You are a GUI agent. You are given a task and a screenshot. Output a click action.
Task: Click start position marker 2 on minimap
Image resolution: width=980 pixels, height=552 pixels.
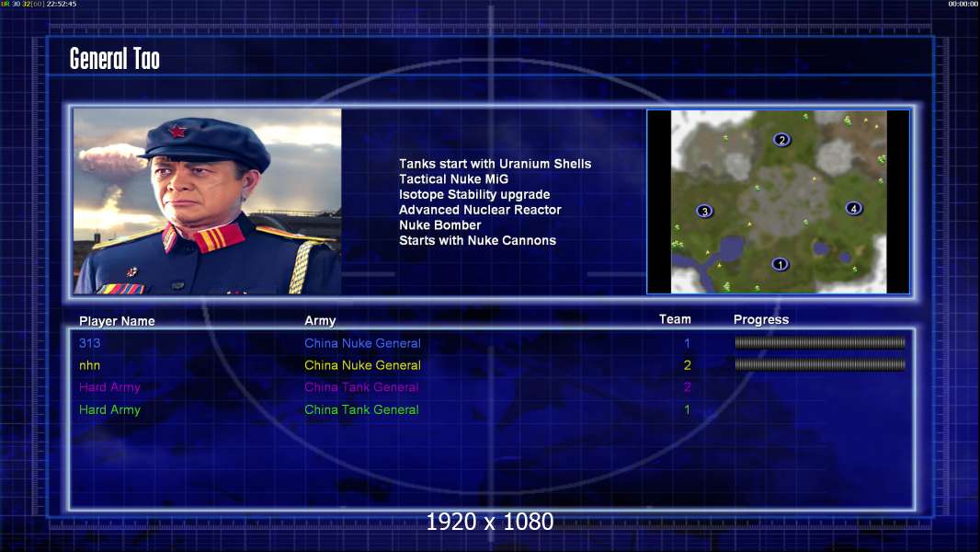coord(781,140)
